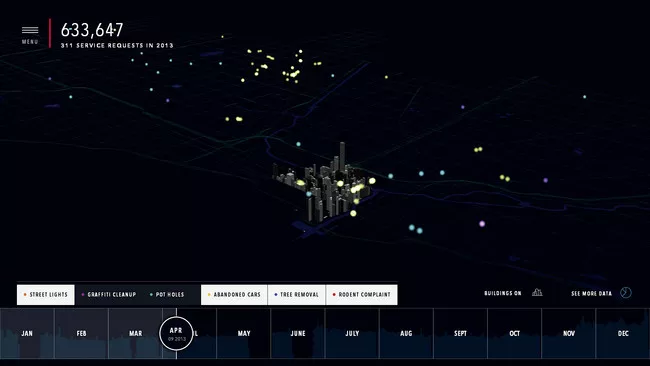Toggle the Pot Holes filter
The width and height of the screenshot is (650, 366).
point(167,295)
